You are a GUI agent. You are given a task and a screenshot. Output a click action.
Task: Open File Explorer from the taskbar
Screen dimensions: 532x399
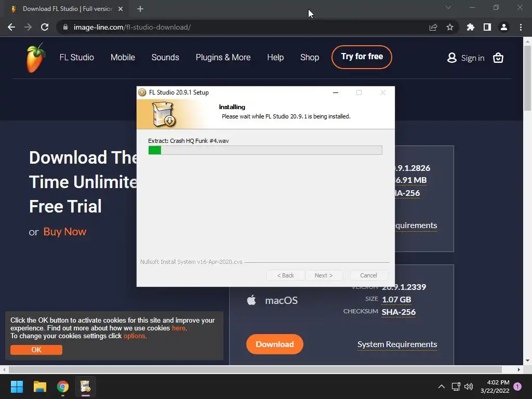pos(39,387)
